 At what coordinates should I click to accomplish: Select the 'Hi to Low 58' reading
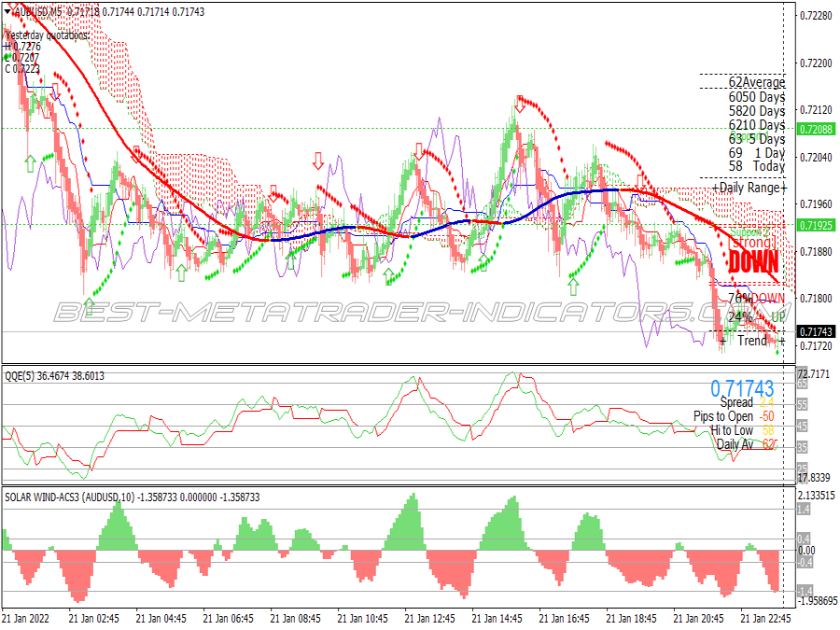(742, 430)
